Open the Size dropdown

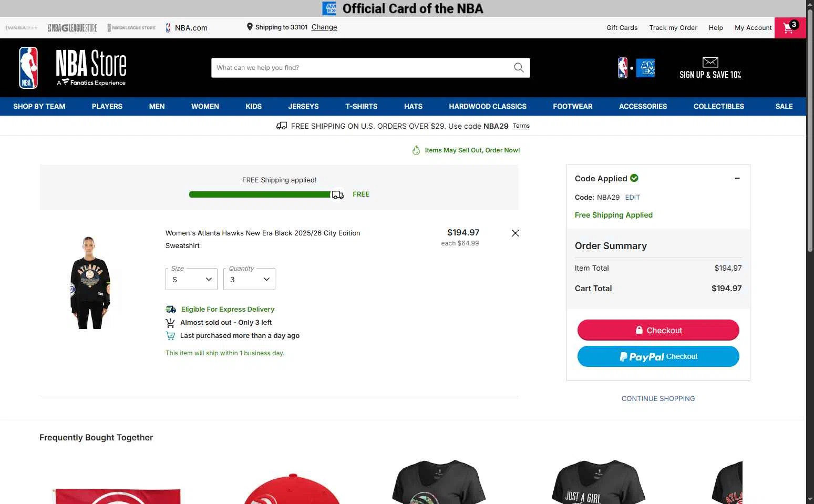[x=191, y=279]
